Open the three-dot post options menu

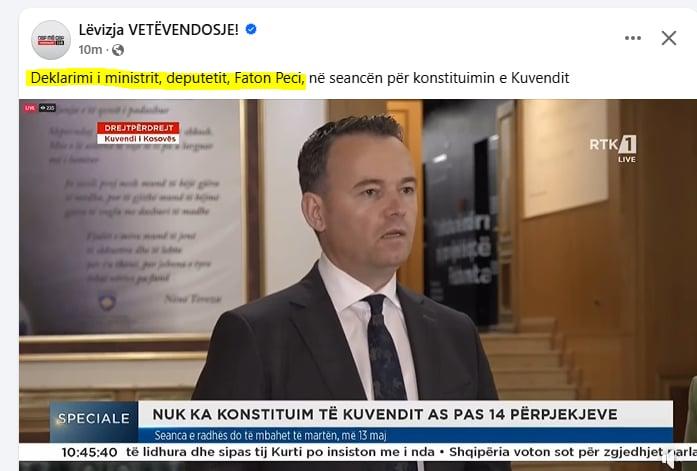(x=633, y=38)
